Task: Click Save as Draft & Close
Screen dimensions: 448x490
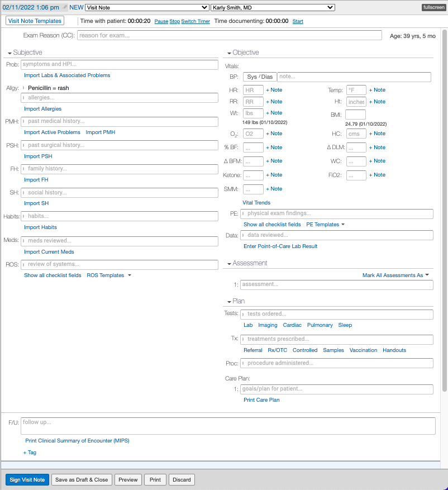Action: coord(82,480)
